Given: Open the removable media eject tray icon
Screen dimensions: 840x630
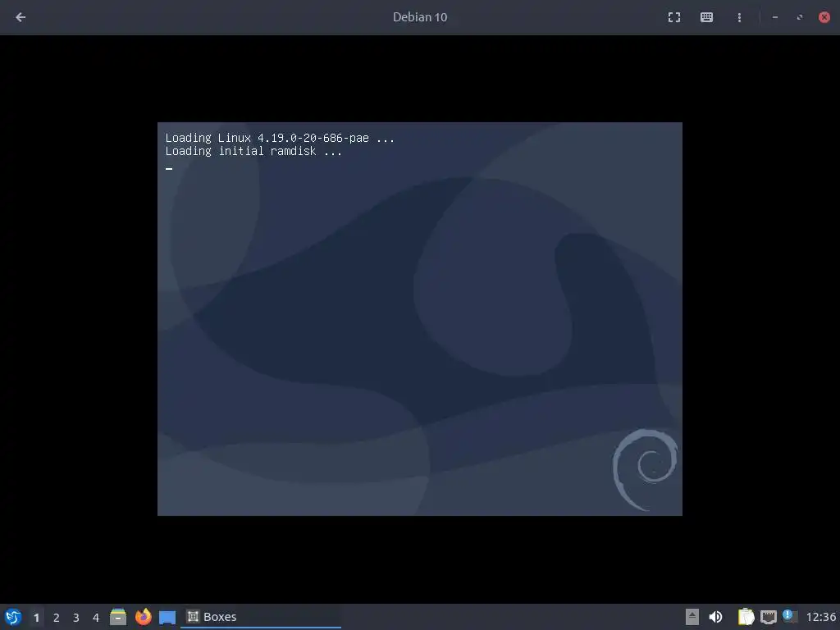Looking at the screenshot, I should pos(692,617).
